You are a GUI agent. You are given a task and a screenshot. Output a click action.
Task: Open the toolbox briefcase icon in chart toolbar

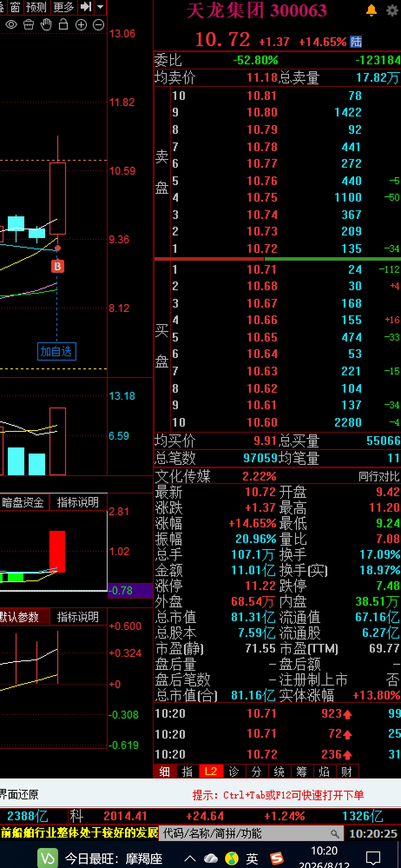(x=29, y=25)
